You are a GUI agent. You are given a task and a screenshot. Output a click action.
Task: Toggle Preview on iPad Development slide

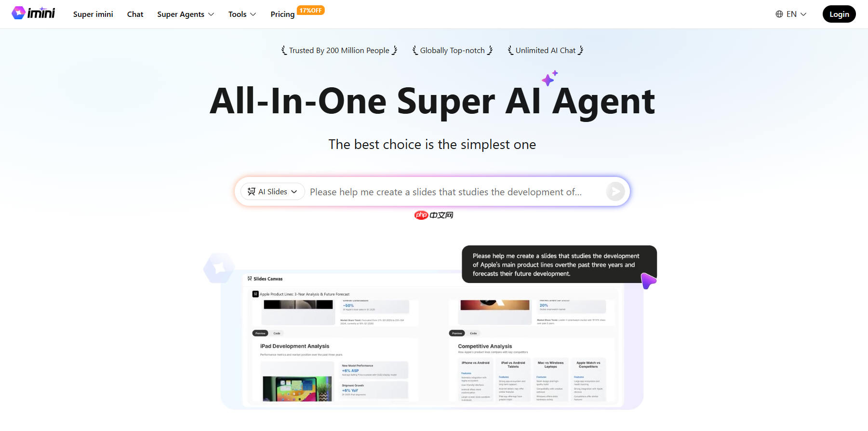(260, 333)
